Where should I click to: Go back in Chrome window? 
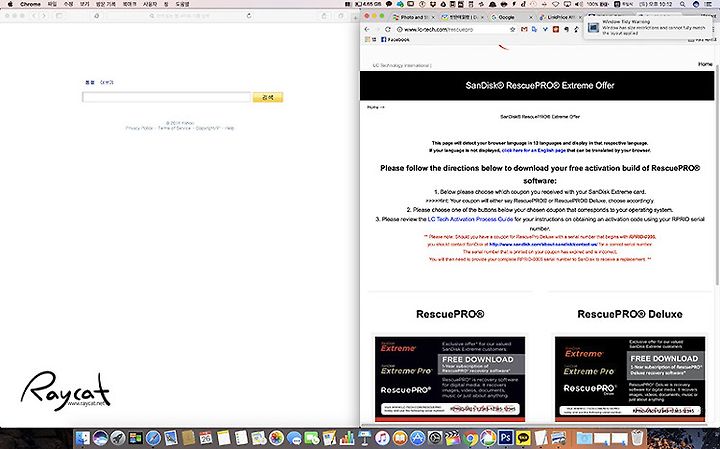[367, 29]
